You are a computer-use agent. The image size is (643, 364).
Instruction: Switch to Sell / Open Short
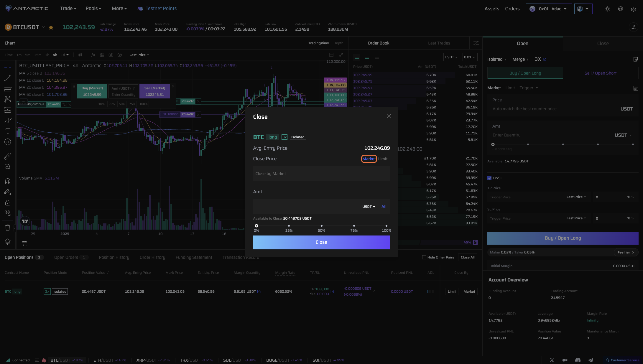pyautogui.click(x=601, y=73)
